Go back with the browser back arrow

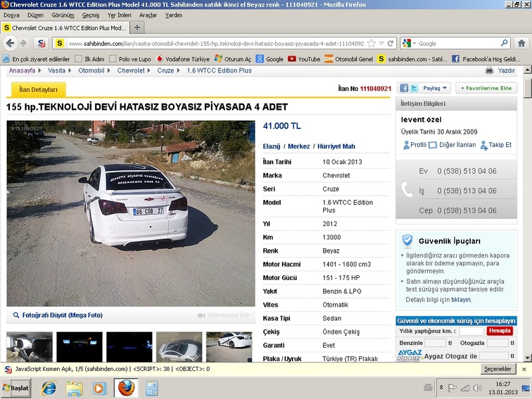pyautogui.click(x=10, y=43)
